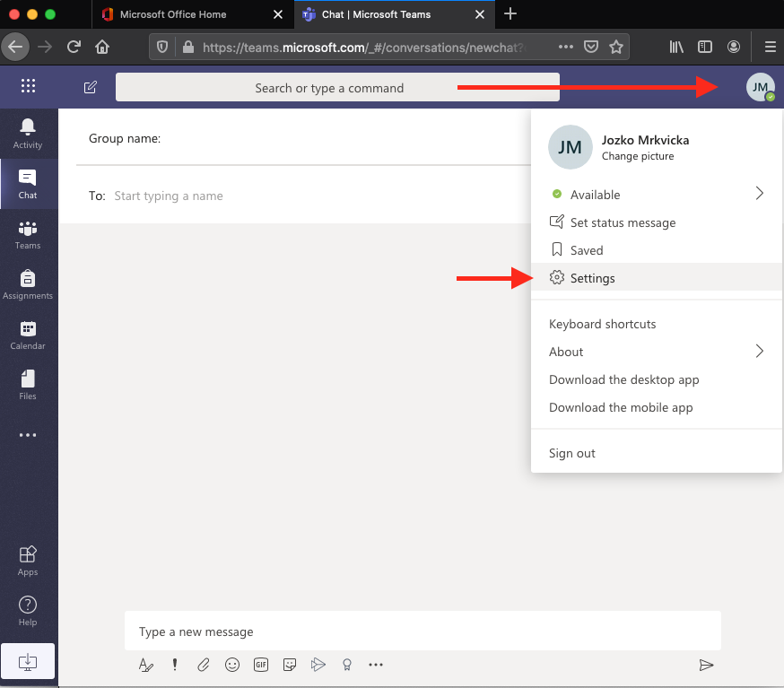This screenshot has height=688, width=784.
Task: Switch to Microsoft Office Home tab
Action: (172, 14)
